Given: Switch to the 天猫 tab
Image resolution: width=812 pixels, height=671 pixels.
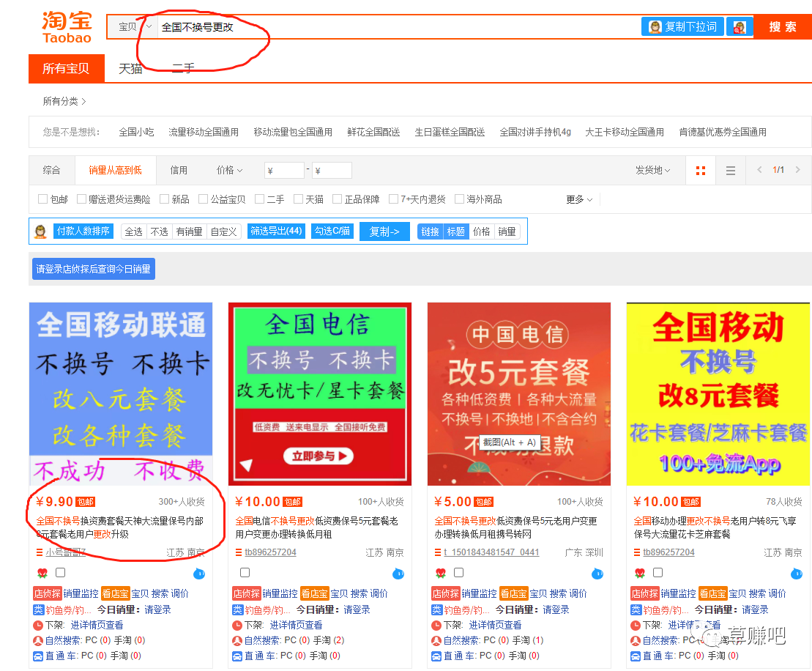Looking at the screenshot, I should click(130, 69).
